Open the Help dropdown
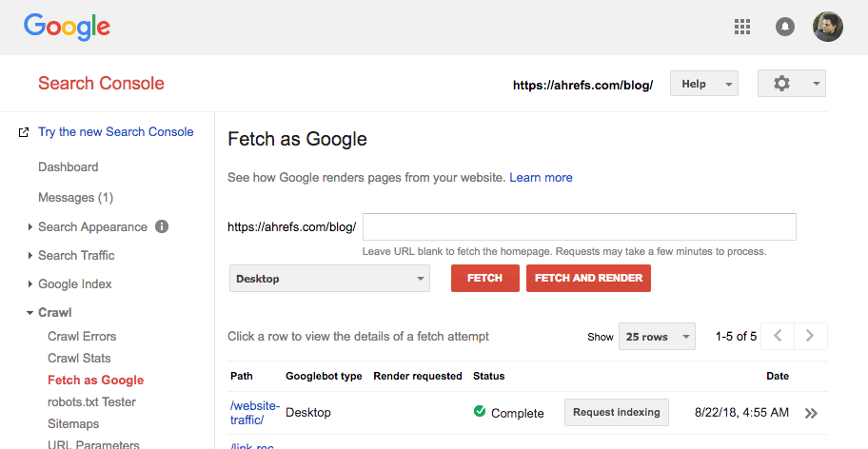The height and width of the screenshot is (449, 868). pyautogui.click(x=704, y=84)
